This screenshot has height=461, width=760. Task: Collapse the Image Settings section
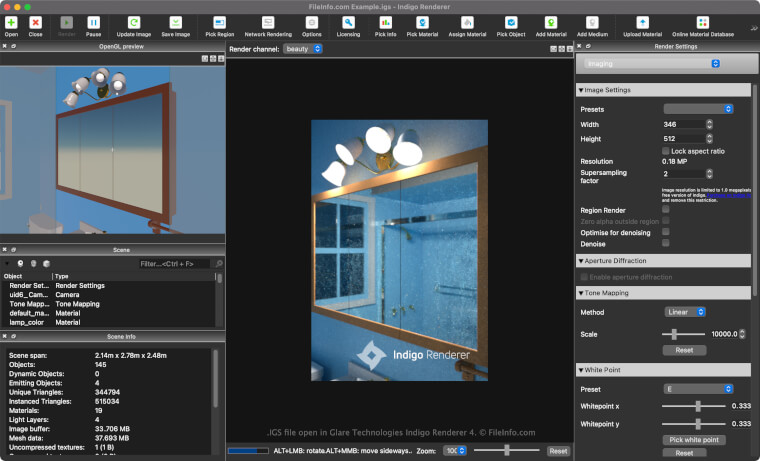[x=582, y=90]
